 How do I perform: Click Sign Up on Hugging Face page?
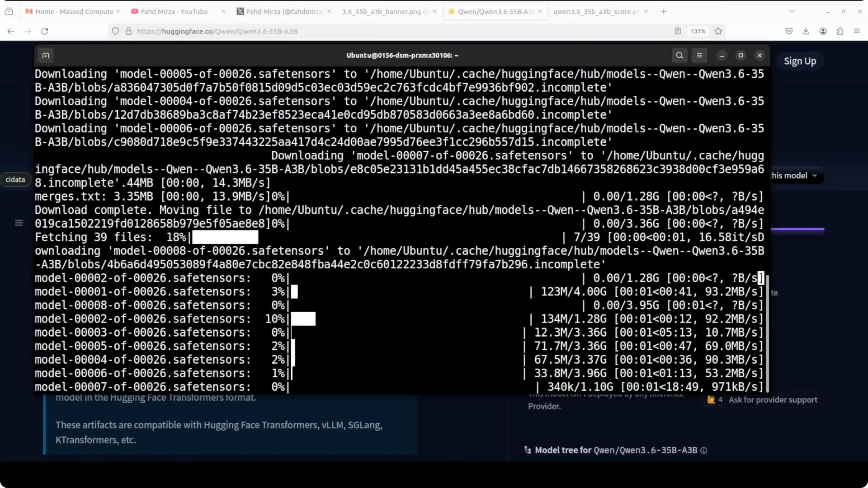(x=800, y=61)
